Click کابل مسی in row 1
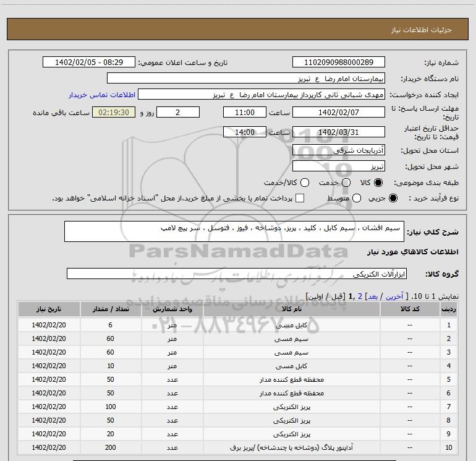The image size is (476, 461). (291, 325)
